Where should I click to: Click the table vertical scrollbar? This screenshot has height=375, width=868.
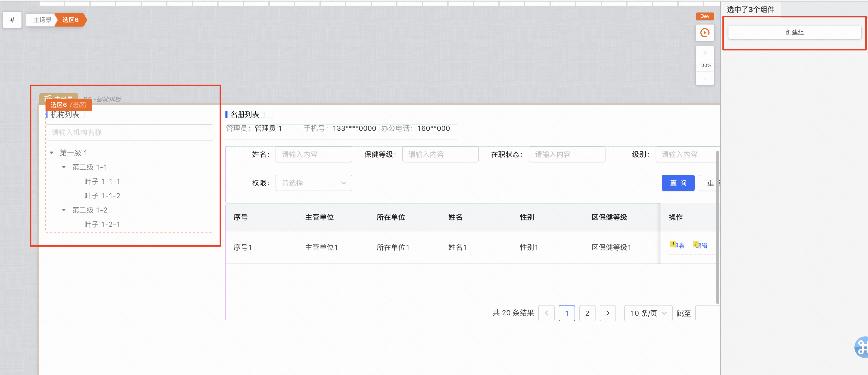(x=717, y=227)
